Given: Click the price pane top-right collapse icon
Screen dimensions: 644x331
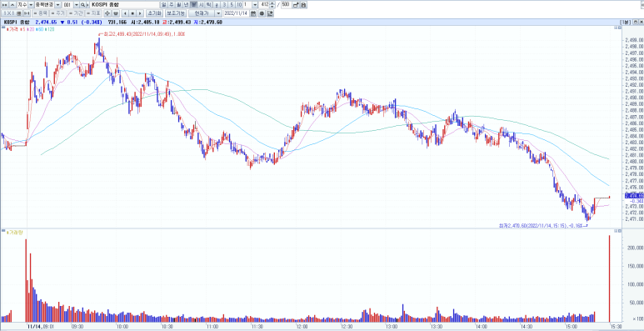Looking at the screenshot, I should (616, 28).
